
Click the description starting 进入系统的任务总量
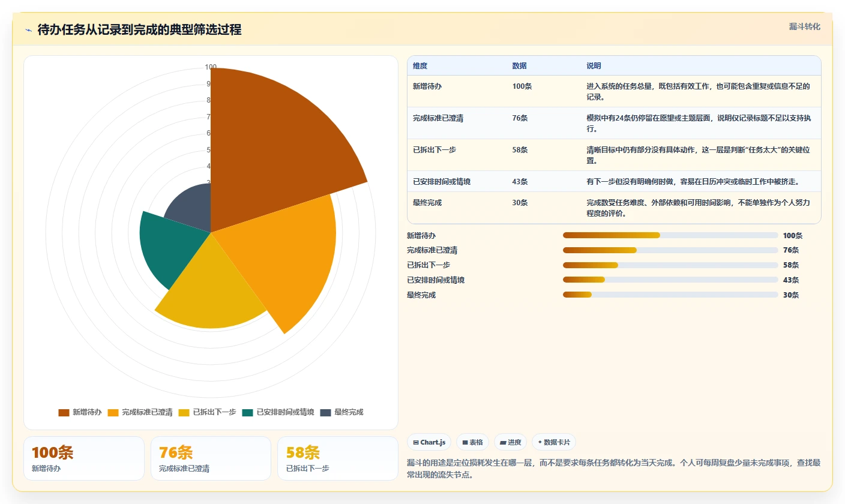698,91
